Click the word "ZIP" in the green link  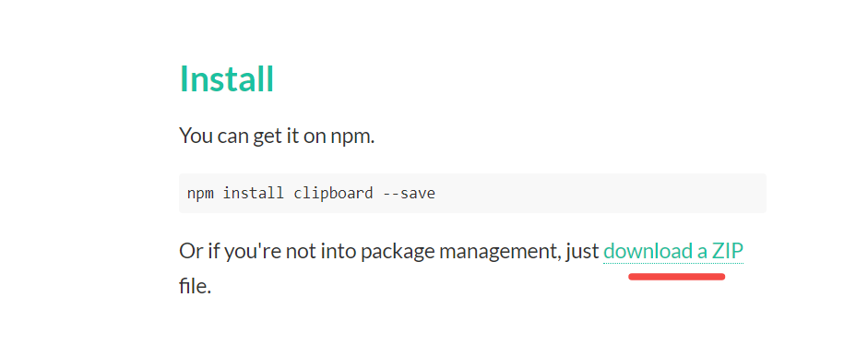click(728, 252)
